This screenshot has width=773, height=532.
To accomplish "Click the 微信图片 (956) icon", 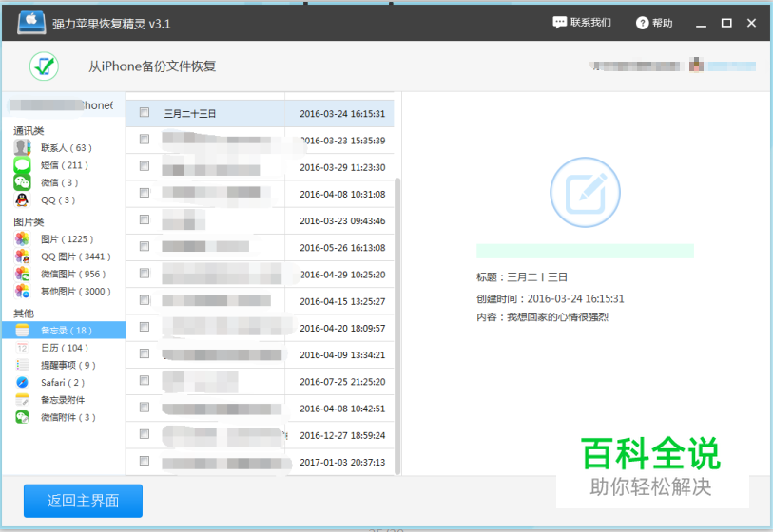I will (22, 274).
